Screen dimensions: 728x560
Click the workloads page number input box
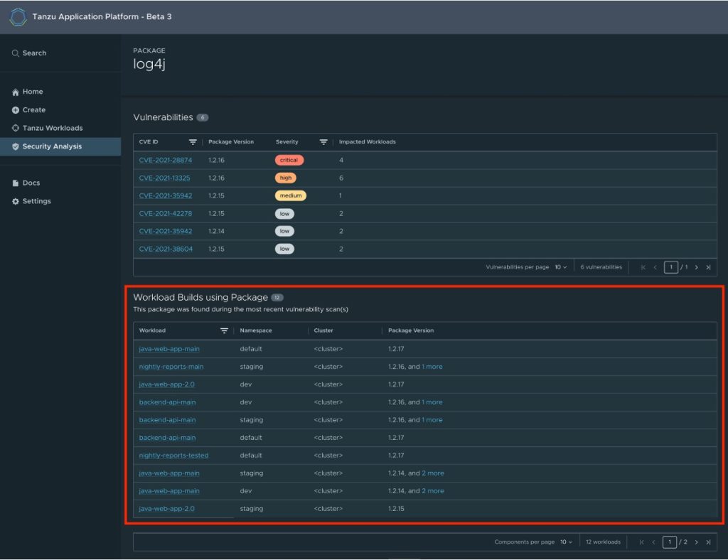click(670, 542)
